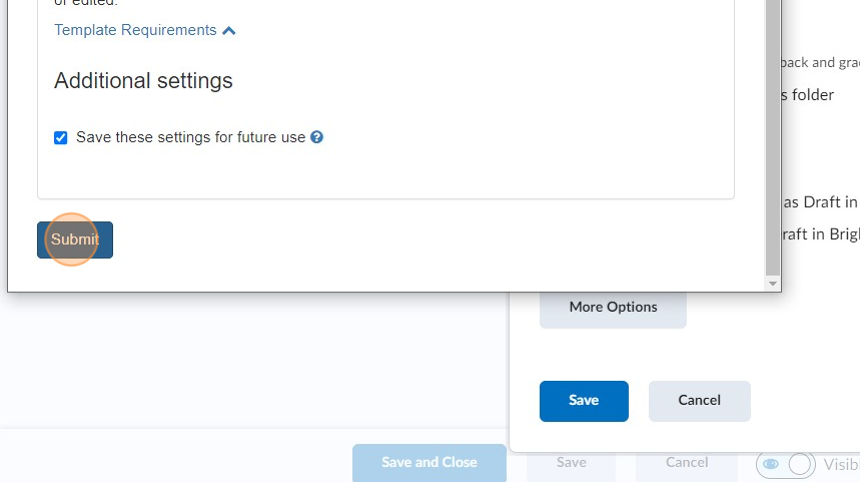Click Save and Close in footer
This screenshot has width=860, height=482.
(429, 462)
